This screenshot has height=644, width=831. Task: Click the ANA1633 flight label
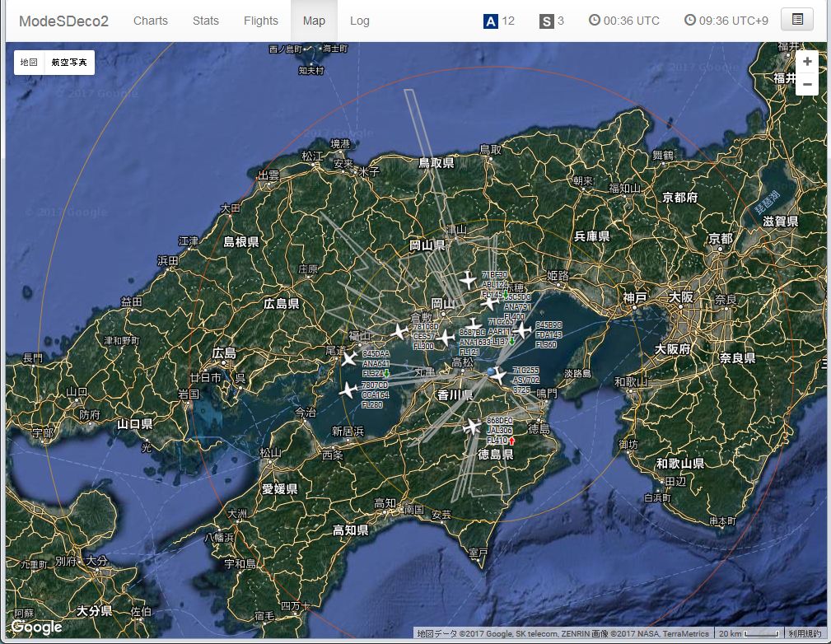pos(475,343)
